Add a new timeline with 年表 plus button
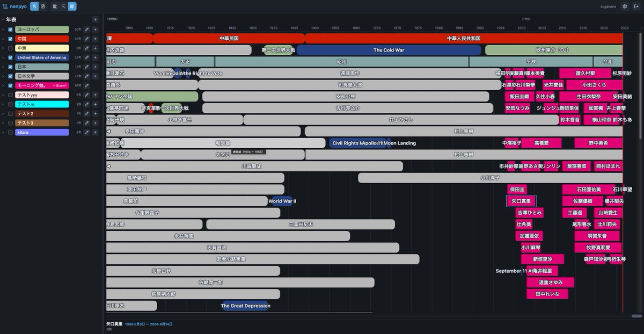Viewport: 644px width, 334px height. (x=95, y=19)
